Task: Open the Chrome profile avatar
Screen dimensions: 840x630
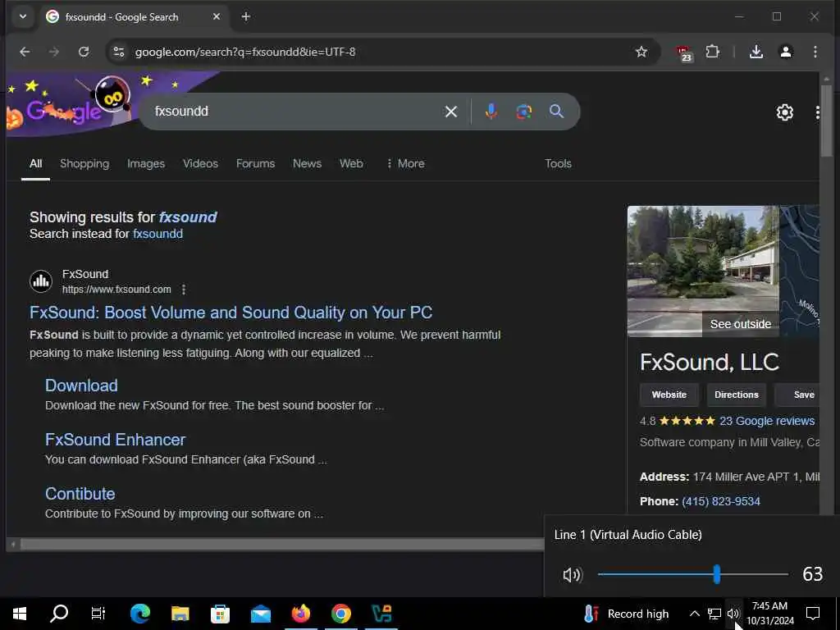Action: point(785,52)
